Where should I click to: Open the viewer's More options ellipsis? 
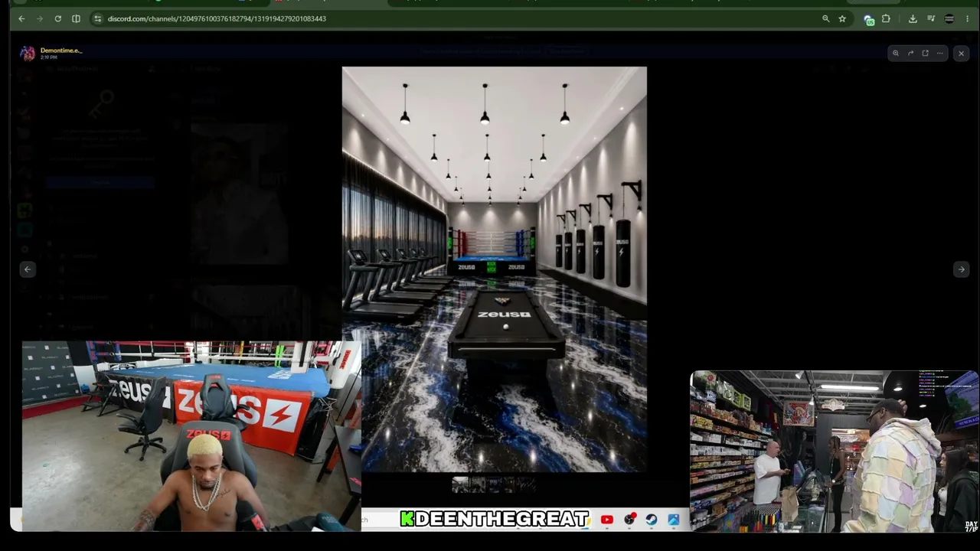coord(939,53)
